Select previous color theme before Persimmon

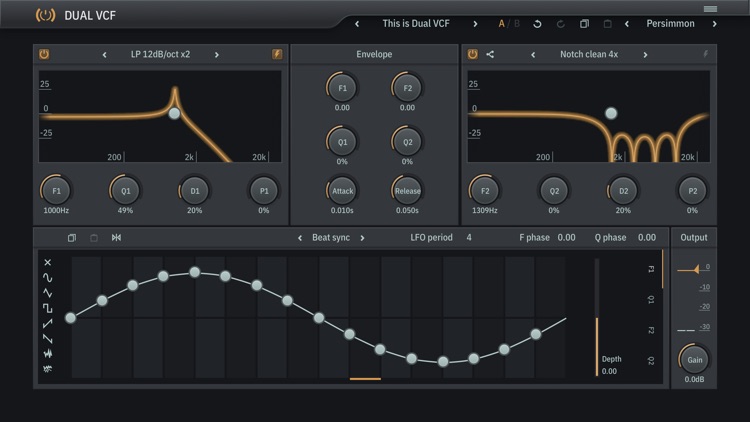click(627, 24)
